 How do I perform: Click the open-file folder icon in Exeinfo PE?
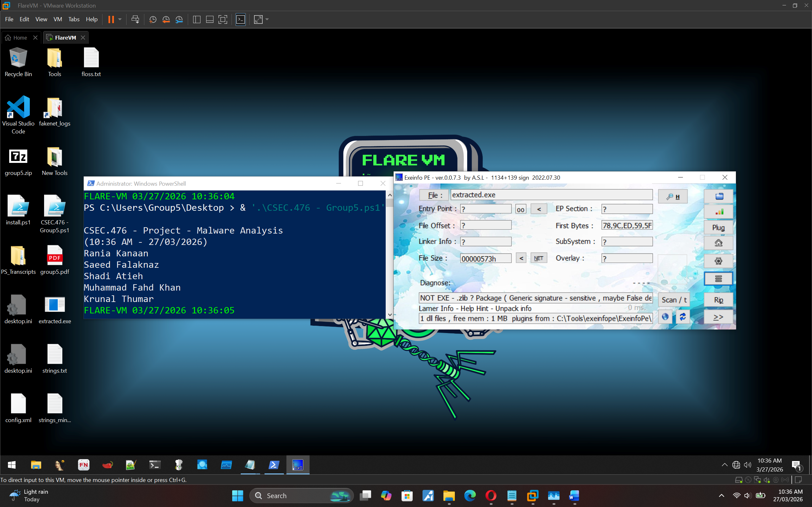pyautogui.click(x=718, y=196)
